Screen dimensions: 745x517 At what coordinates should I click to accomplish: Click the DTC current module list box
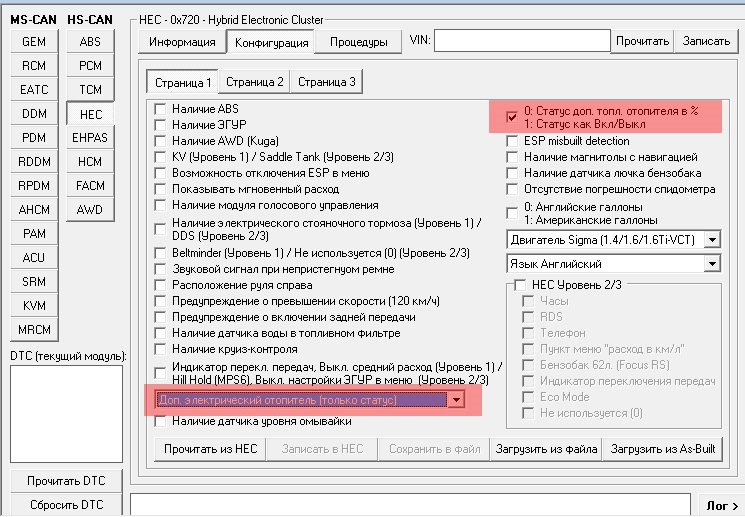67,414
